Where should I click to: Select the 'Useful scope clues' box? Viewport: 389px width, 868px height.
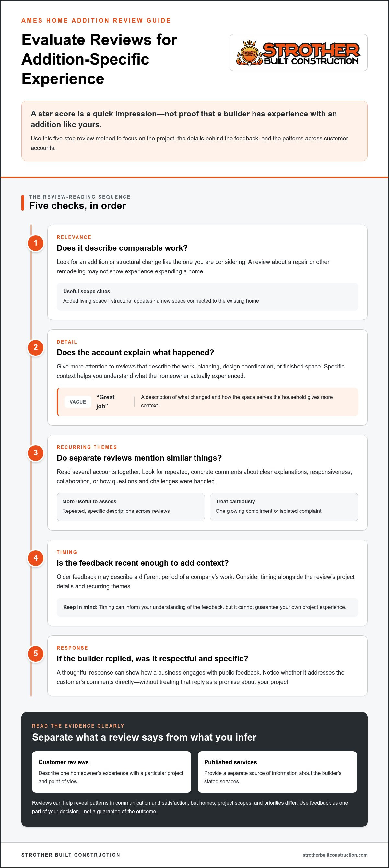207,296
